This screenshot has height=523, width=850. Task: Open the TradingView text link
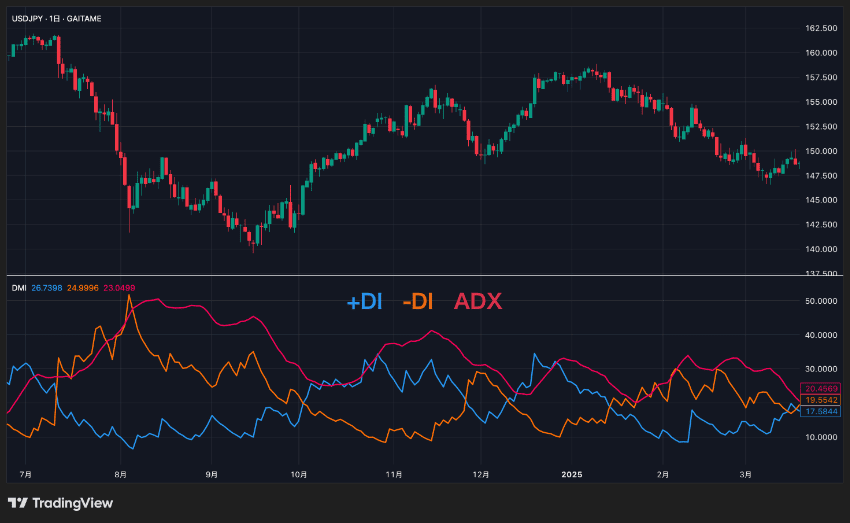[72, 503]
